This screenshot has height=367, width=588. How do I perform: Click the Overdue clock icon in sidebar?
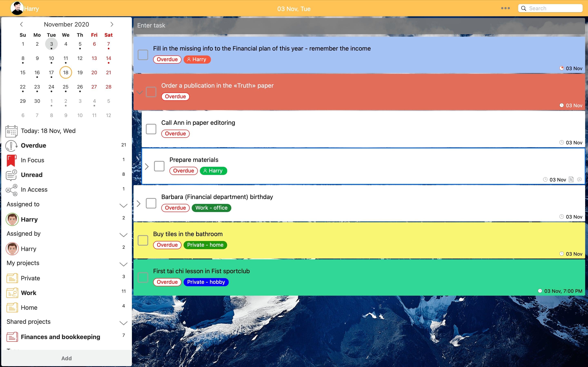point(11,146)
